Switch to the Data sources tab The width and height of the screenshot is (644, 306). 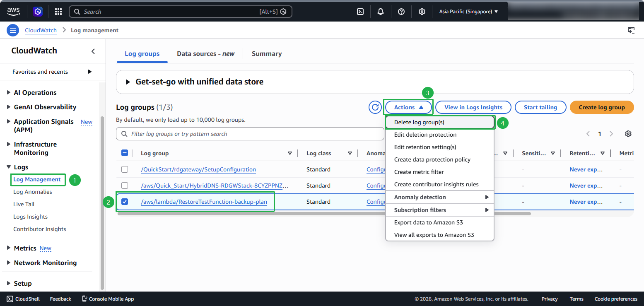pos(205,54)
